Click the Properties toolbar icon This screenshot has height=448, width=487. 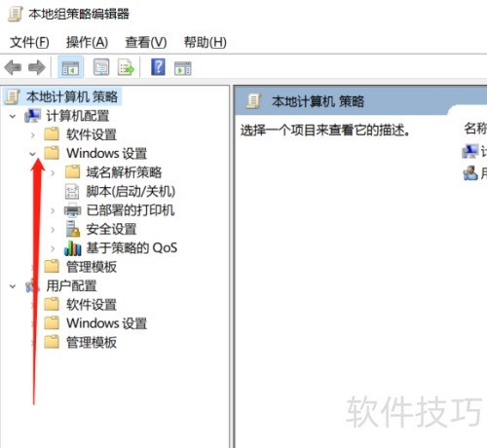(x=101, y=67)
